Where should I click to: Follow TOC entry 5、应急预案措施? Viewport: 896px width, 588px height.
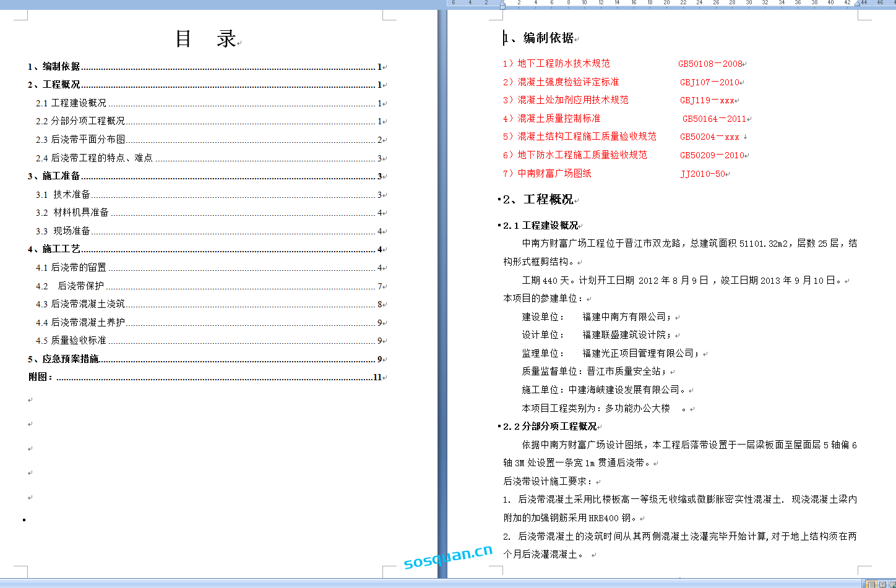tap(63, 359)
